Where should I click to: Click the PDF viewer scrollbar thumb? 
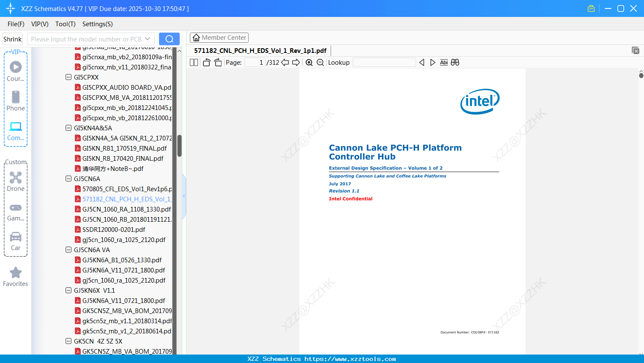click(641, 75)
